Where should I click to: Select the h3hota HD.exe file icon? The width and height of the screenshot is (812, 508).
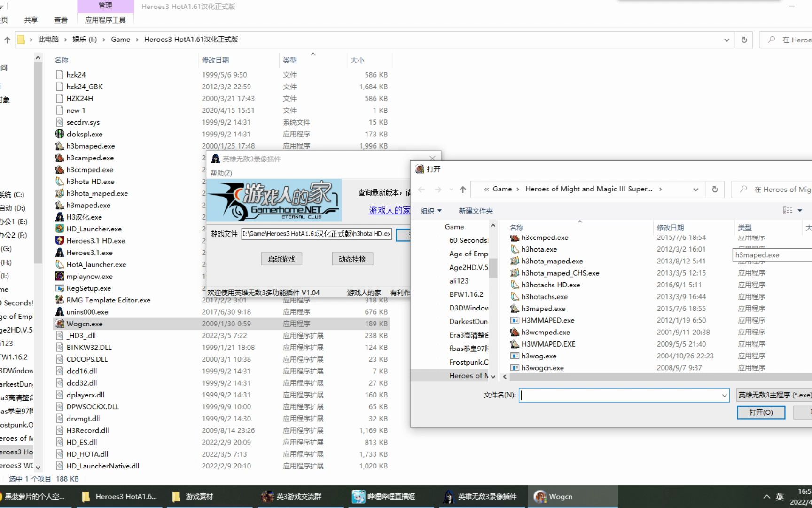[x=60, y=181]
